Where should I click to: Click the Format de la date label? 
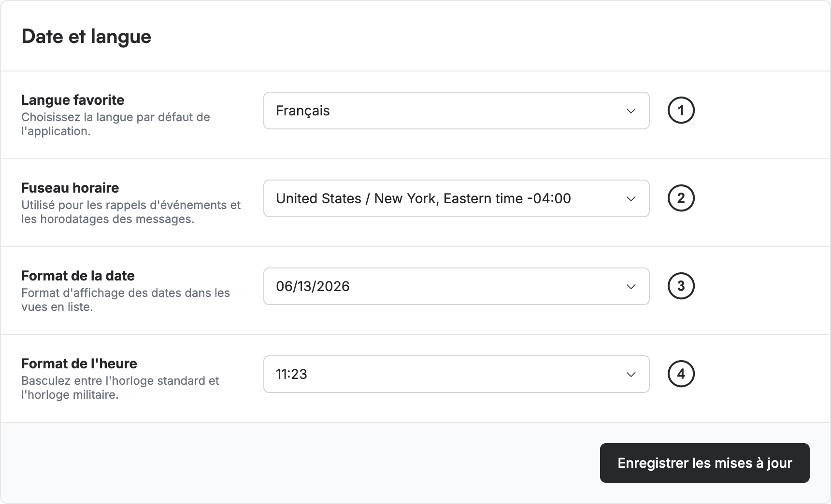click(78, 276)
